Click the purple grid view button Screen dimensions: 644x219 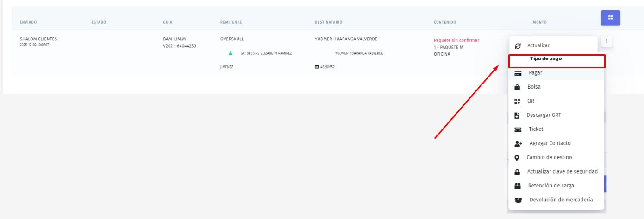pos(610,18)
